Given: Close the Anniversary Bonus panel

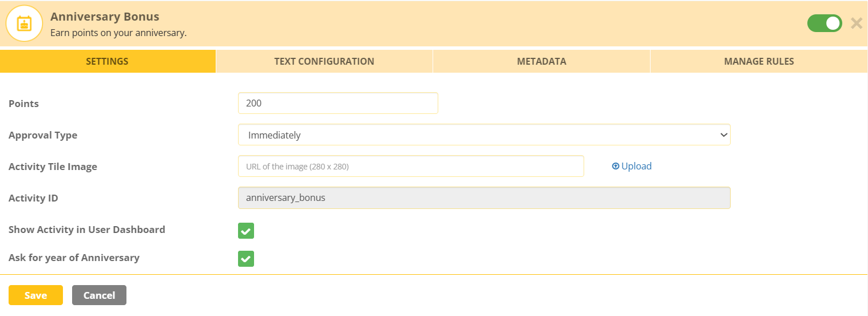Looking at the screenshot, I should [856, 23].
